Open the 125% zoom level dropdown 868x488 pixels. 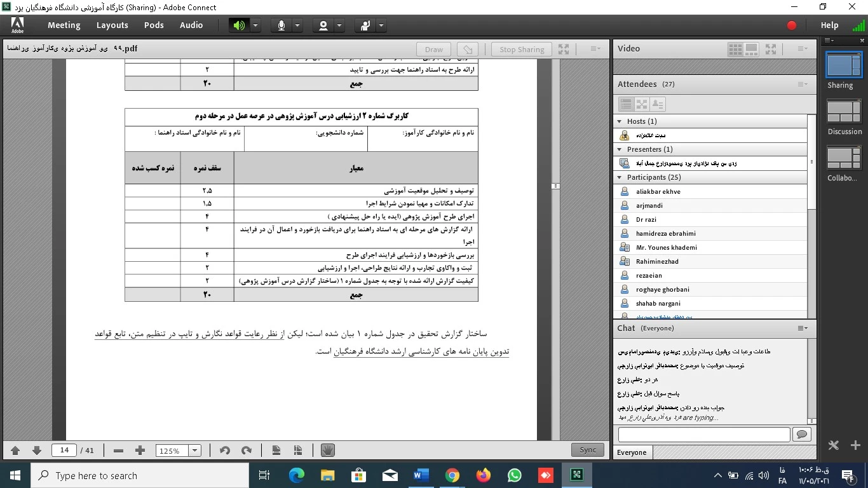click(194, 451)
